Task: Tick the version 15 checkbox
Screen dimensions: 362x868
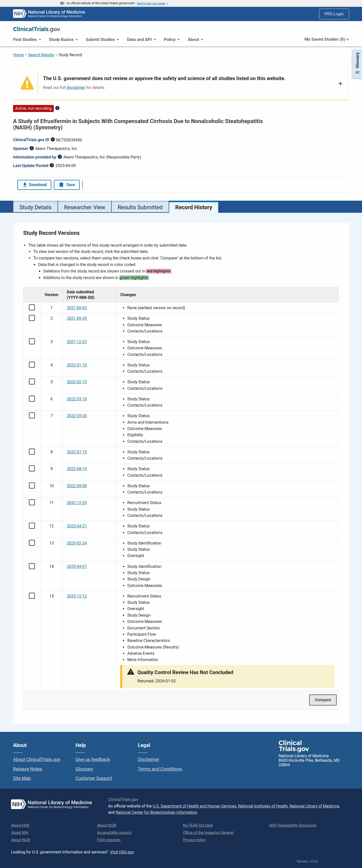Action: pyautogui.click(x=32, y=596)
